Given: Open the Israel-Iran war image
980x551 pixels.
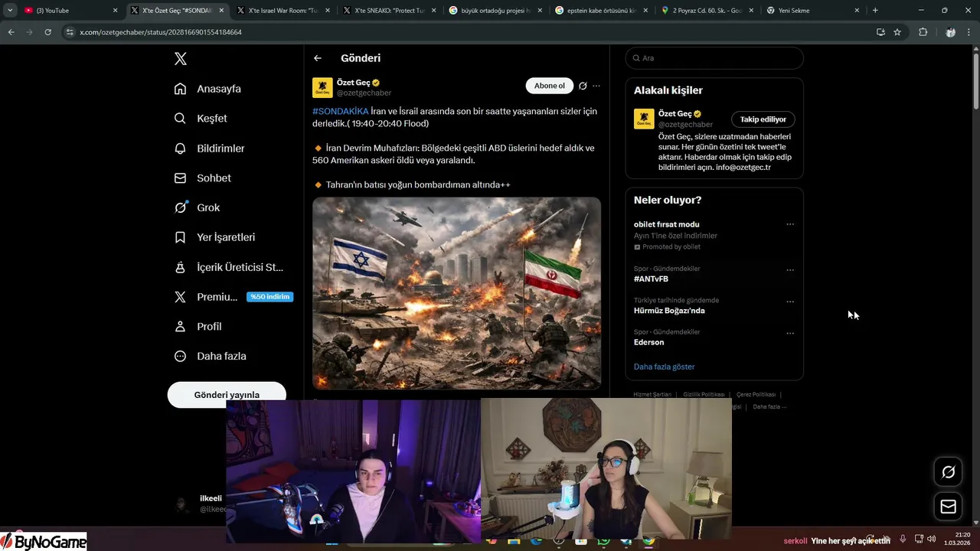Looking at the screenshot, I should point(456,293).
